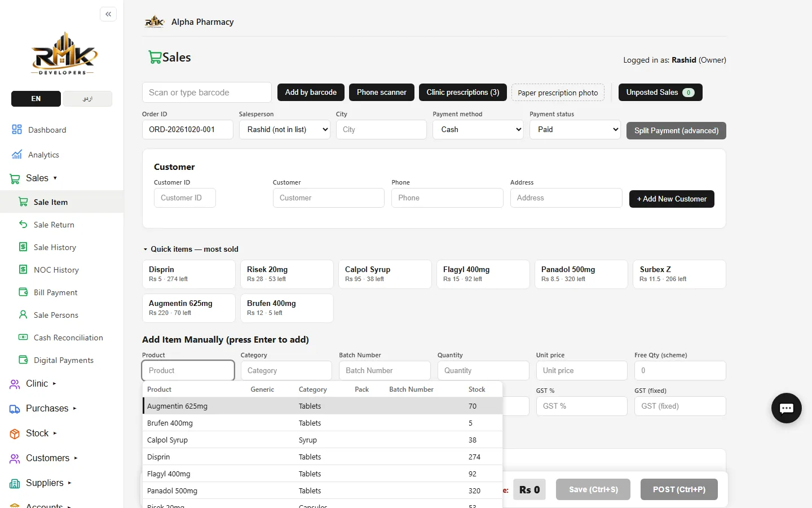Click the Analytics chart icon
This screenshot has width=812, height=508.
coord(17,154)
